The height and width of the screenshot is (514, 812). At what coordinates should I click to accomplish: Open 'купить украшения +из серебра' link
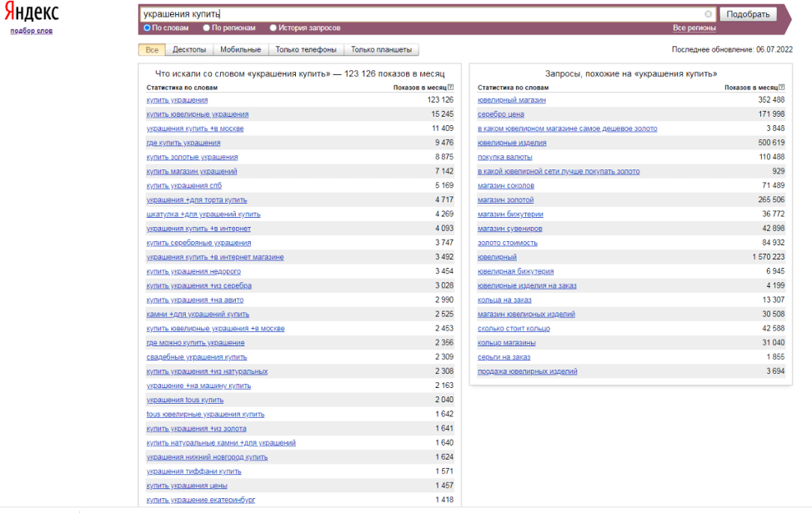click(x=199, y=286)
